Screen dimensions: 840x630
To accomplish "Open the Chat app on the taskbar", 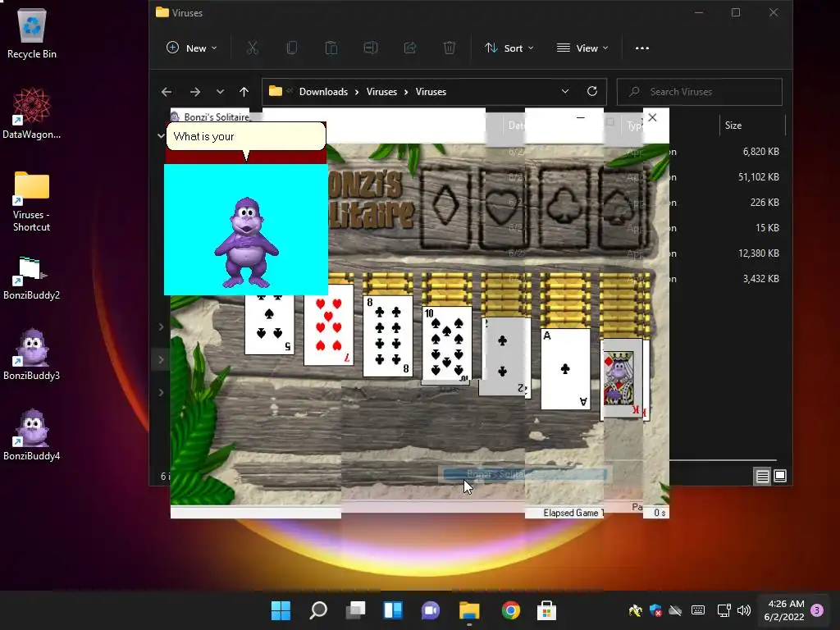I will point(431,610).
